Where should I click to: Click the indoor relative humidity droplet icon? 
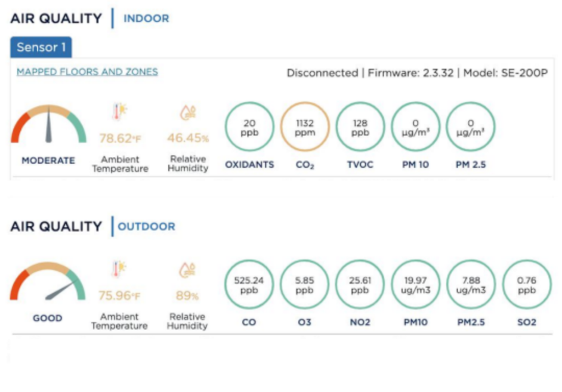point(188,112)
